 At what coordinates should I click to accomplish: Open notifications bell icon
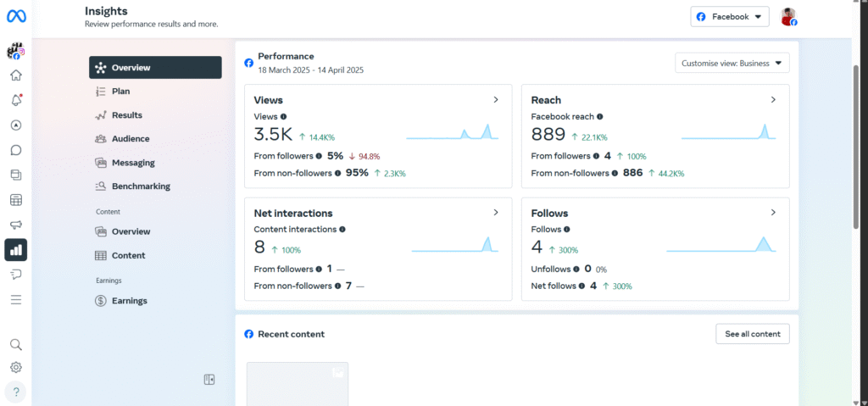point(15,100)
